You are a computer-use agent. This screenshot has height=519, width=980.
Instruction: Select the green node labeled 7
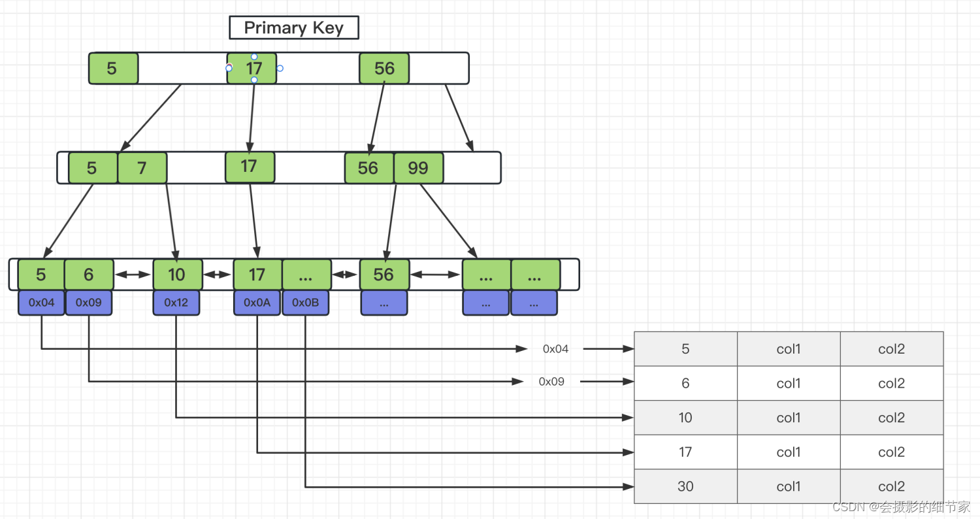142,168
